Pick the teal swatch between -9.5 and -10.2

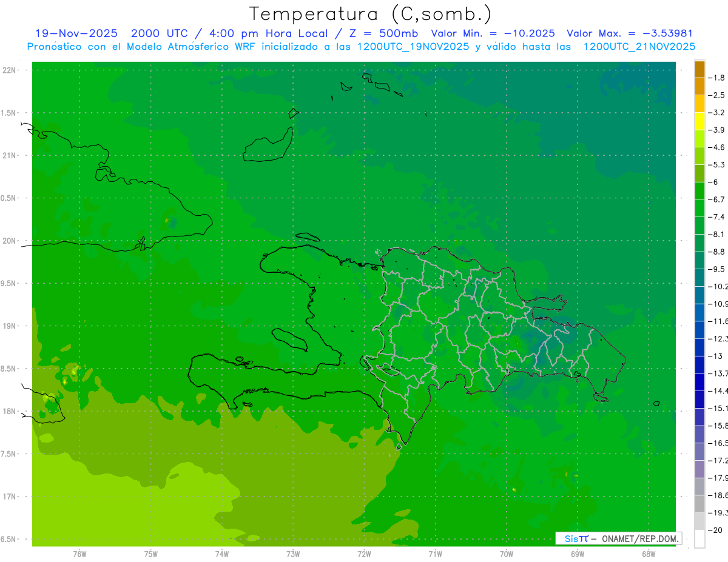tap(699, 278)
